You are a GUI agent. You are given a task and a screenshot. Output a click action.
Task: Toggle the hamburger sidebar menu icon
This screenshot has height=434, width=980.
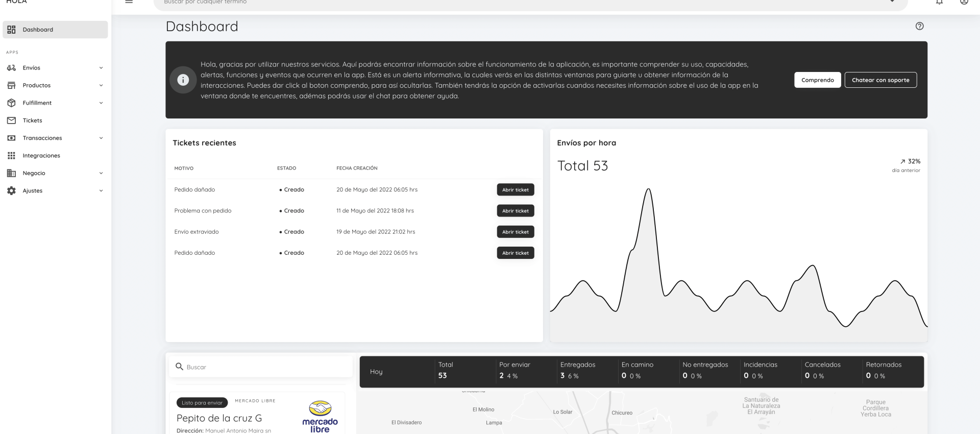tap(129, 2)
